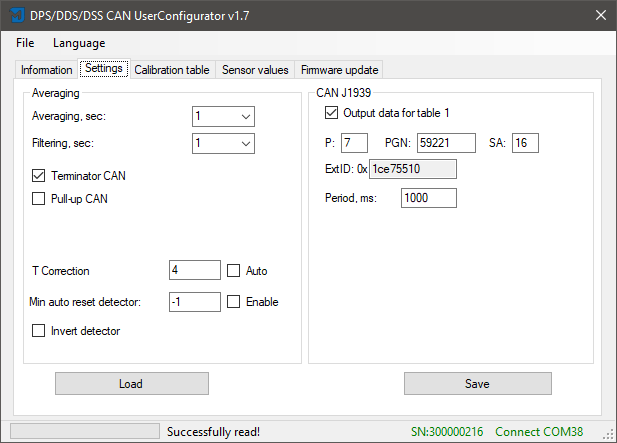The width and height of the screenshot is (617, 443).
Task: Open the Language menu
Action: click(x=79, y=43)
